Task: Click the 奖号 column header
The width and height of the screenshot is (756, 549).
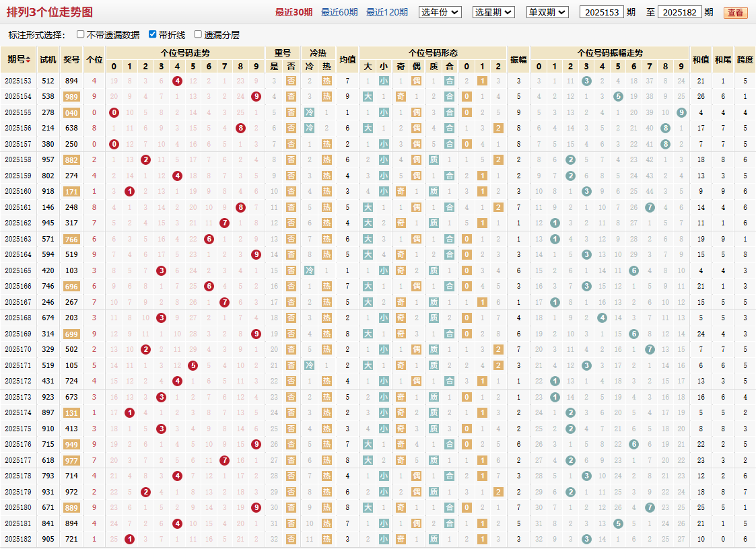Action: pos(71,60)
